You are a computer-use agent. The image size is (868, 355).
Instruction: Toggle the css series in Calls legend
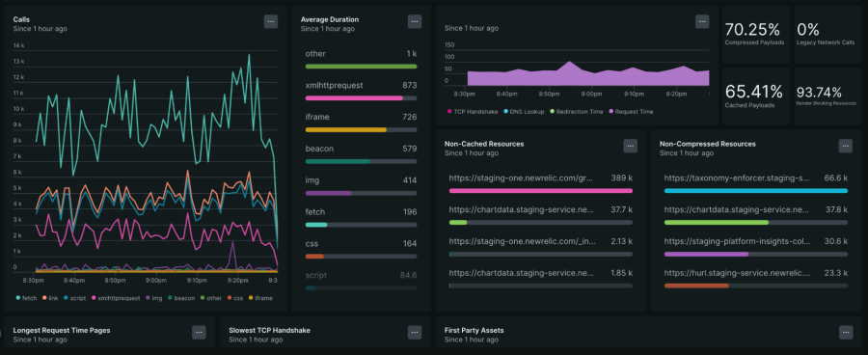click(x=234, y=298)
